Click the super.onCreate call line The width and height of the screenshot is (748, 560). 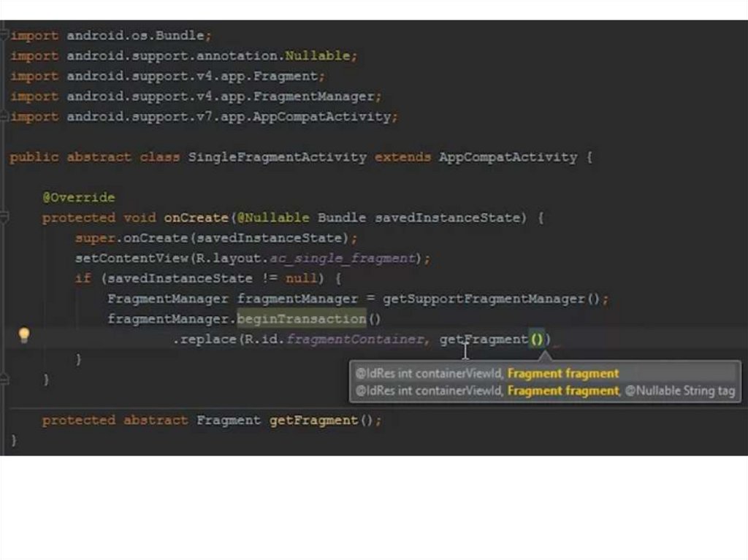click(216, 238)
